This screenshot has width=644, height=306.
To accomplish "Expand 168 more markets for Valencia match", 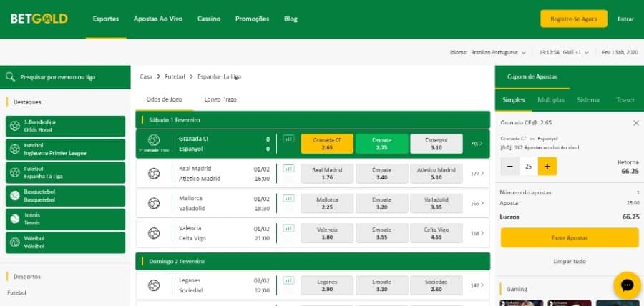I will pos(477,233).
